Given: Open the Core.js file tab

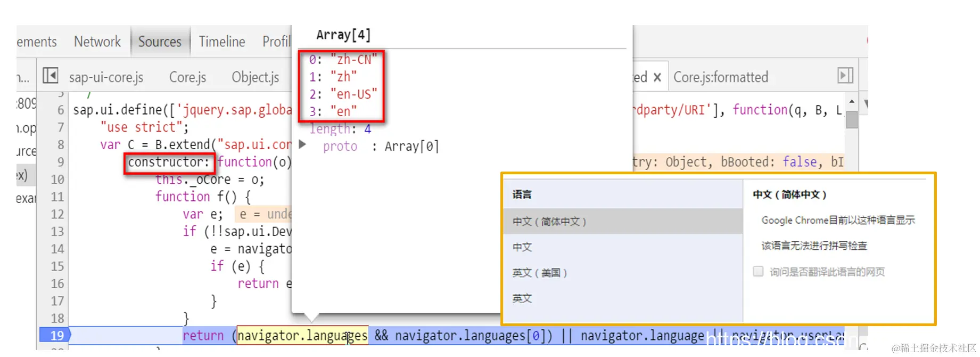Looking at the screenshot, I should [187, 77].
